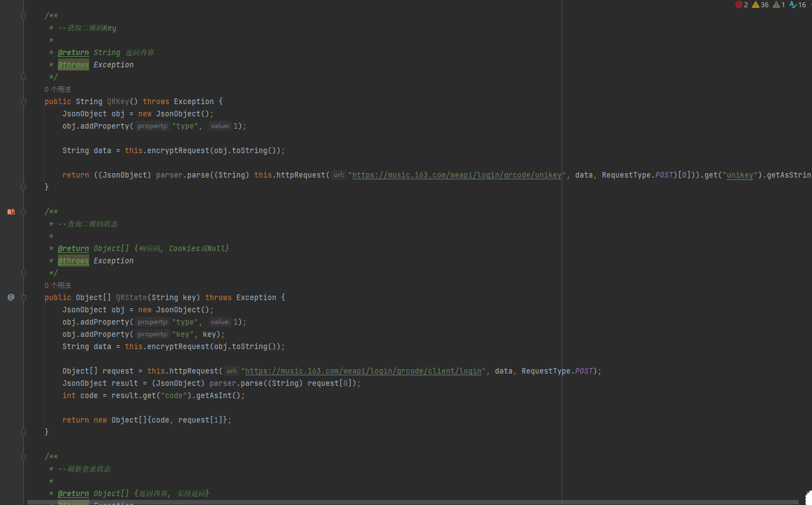Click RequestType.POST in QRState request line
This screenshot has width=812, height=505.
(557, 371)
